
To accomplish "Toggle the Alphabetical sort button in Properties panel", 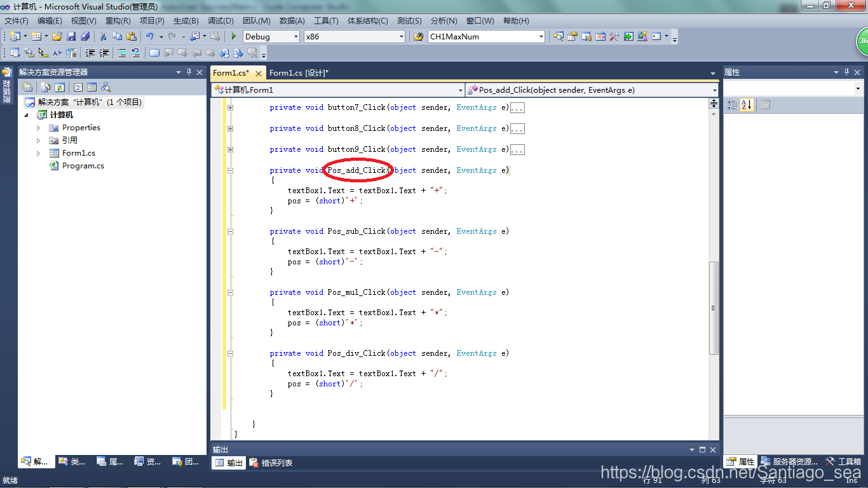I will [x=747, y=105].
